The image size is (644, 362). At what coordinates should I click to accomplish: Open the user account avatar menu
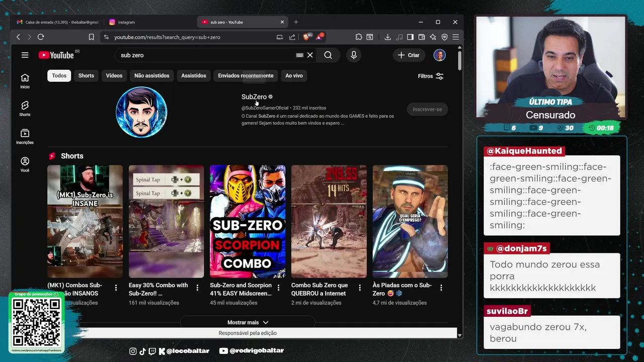[439, 55]
